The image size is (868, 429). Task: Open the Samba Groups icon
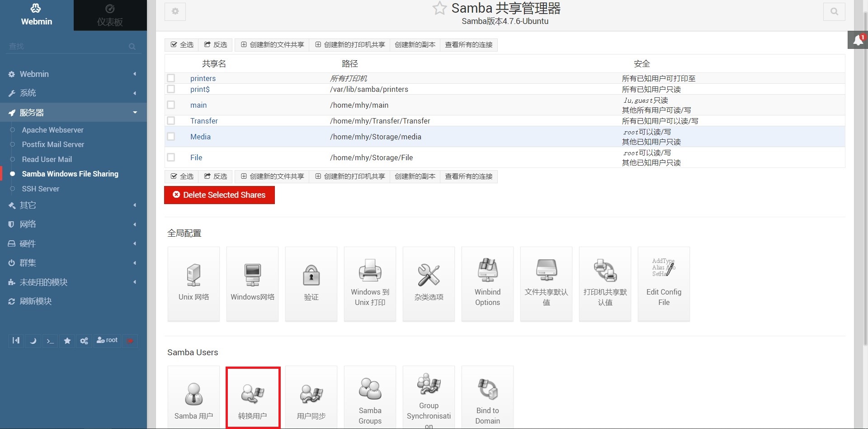tap(370, 397)
